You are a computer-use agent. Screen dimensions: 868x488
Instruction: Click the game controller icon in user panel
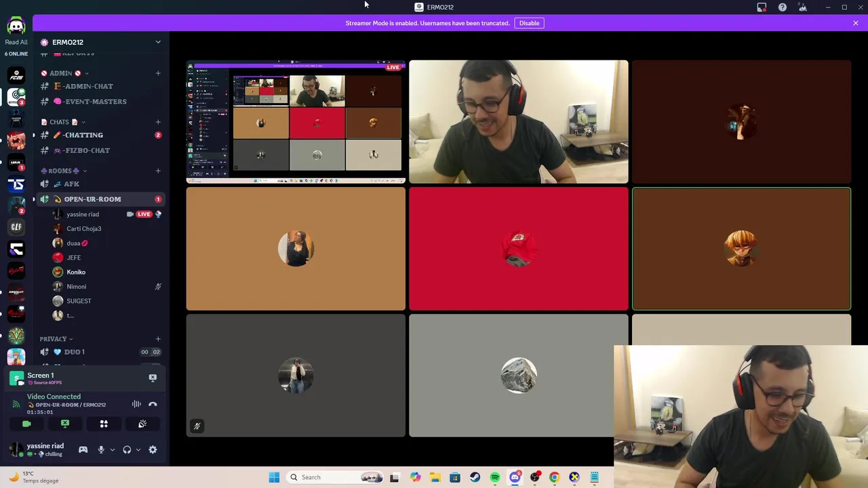coord(83,449)
